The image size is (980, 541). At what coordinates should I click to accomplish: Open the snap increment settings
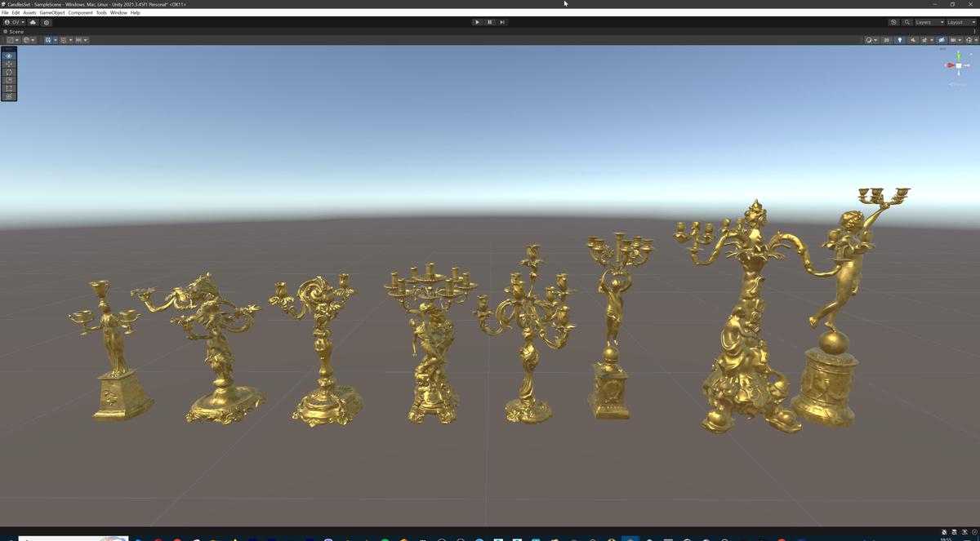point(82,40)
